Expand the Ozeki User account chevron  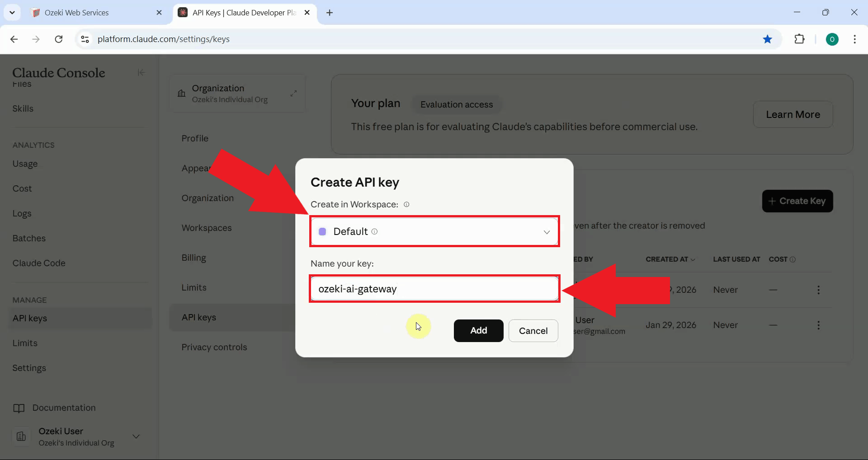coord(136,437)
